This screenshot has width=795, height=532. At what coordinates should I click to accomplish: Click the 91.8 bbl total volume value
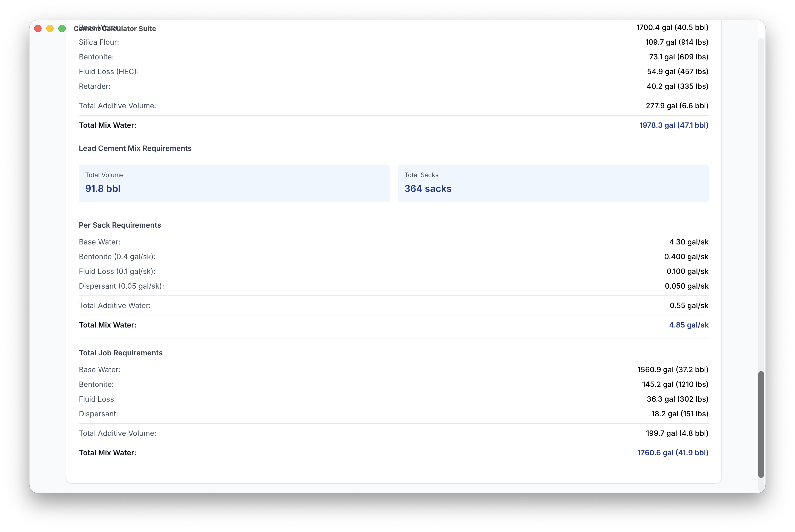pyautogui.click(x=103, y=189)
